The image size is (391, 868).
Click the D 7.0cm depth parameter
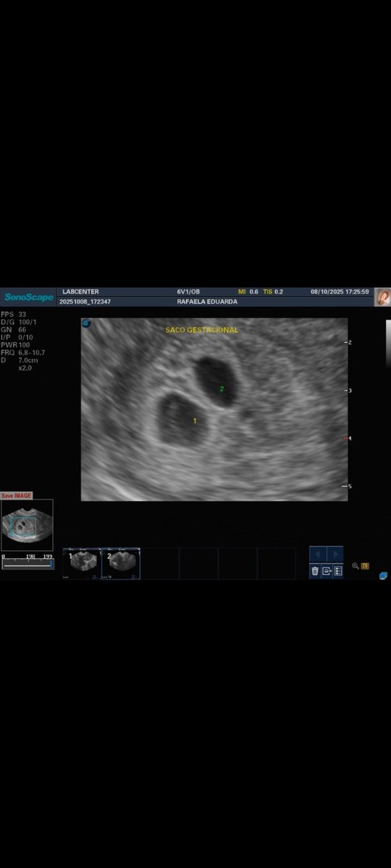(x=20, y=360)
